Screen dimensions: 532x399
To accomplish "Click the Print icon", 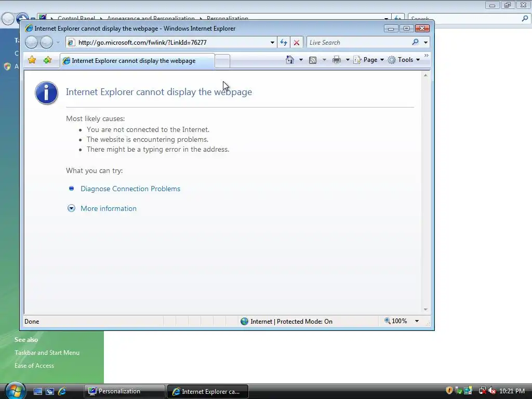I will coord(337,60).
